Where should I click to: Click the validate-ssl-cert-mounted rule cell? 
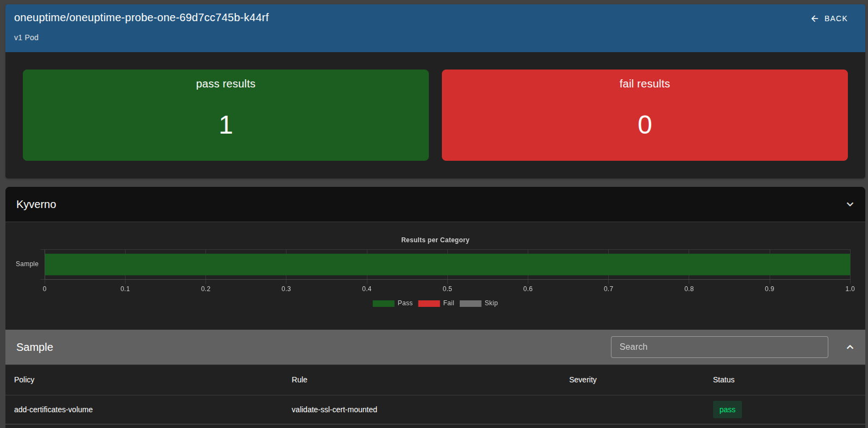pyautogui.click(x=334, y=410)
